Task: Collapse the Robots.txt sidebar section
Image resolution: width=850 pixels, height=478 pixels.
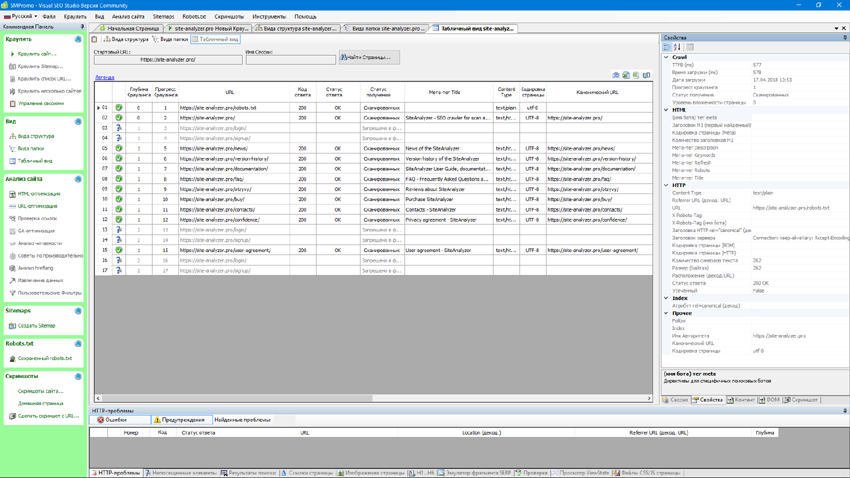Action: [x=78, y=344]
